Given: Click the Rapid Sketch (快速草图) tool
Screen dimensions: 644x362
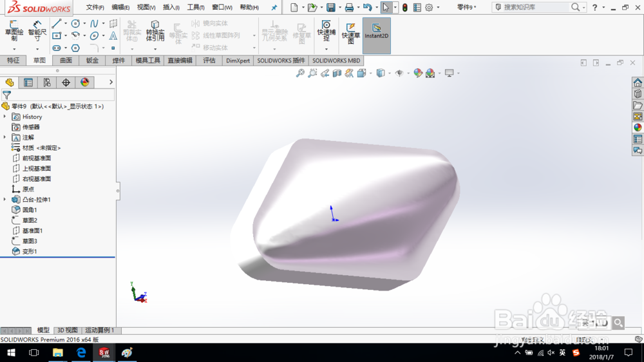Looking at the screenshot, I should (351, 33).
